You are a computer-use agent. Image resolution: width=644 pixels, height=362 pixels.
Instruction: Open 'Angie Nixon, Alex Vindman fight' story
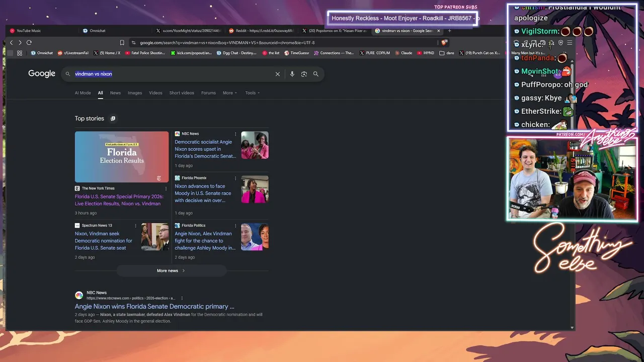pyautogui.click(x=205, y=241)
